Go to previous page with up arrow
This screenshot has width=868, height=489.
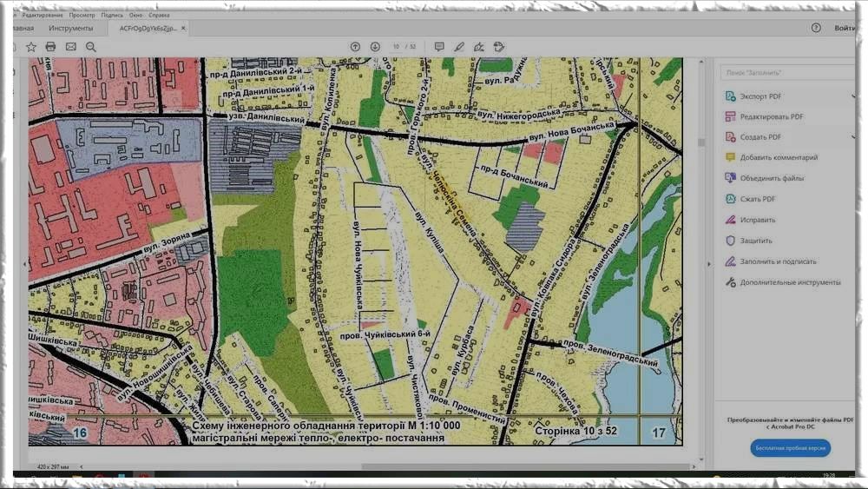click(355, 47)
